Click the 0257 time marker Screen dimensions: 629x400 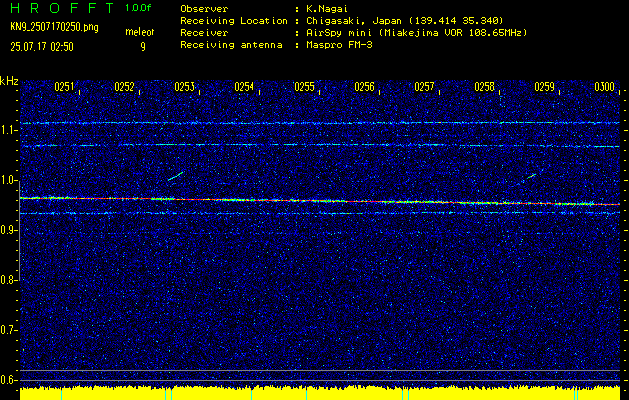click(424, 87)
